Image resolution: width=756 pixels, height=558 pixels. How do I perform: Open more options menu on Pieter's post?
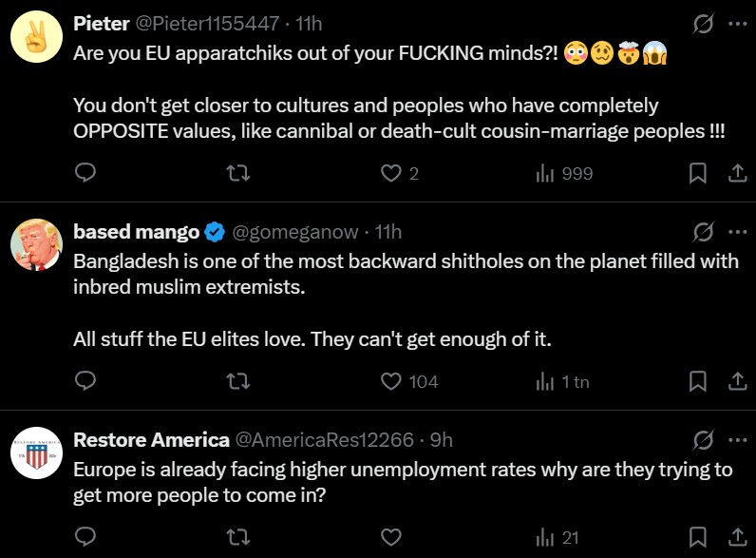pos(737,24)
